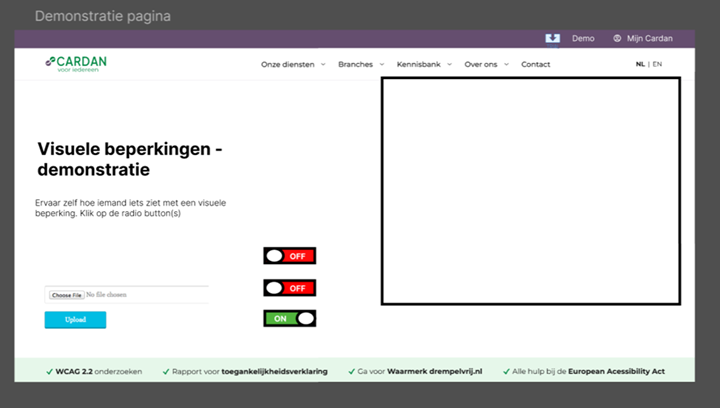Click the empty demonstration preview box
The height and width of the screenshot is (408, 720).
[530, 190]
